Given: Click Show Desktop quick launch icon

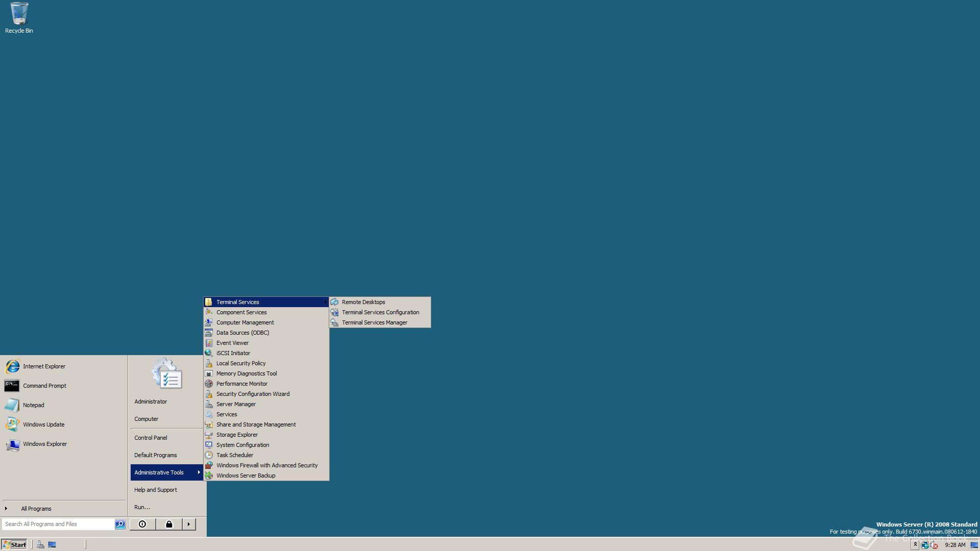Looking at the screenshot, I should click(x=52, y=545).
